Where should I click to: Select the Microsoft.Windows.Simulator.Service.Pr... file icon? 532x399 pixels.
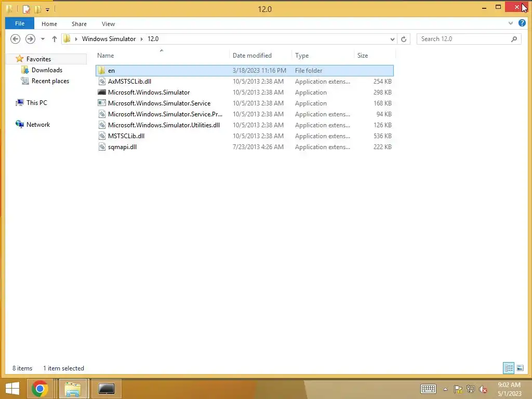coord(102,114)
